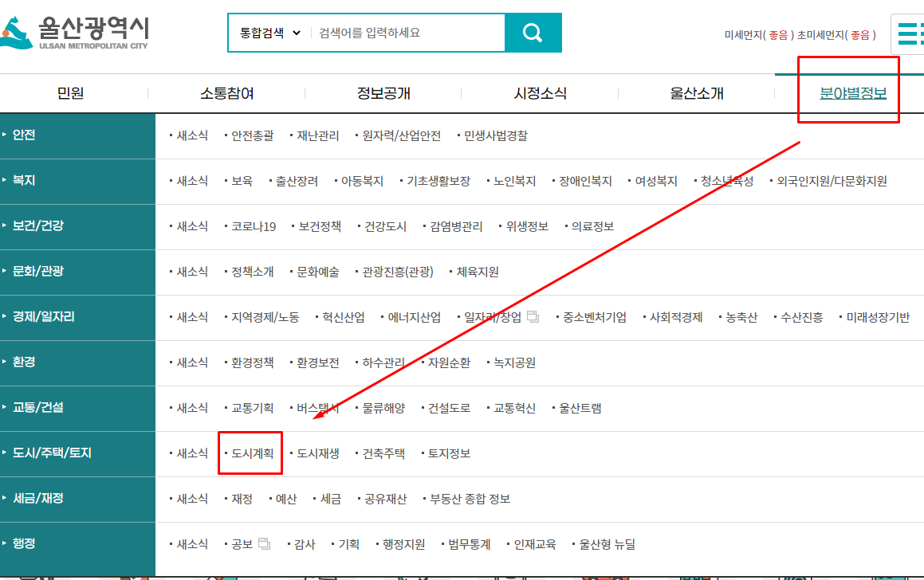Open the 중소벤처기업 link

(595, 317)
